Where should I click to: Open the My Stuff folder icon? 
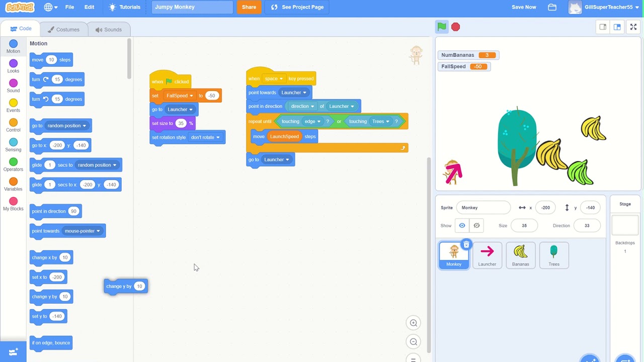tap(552, 7)
